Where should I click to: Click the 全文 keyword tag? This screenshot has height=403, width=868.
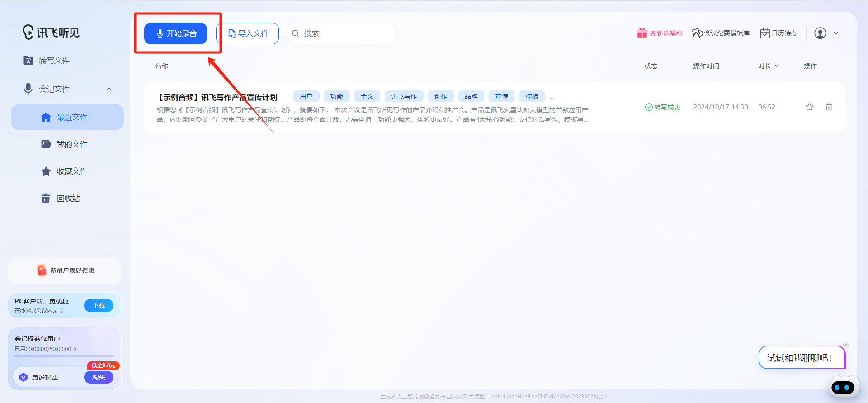point(367,96)
